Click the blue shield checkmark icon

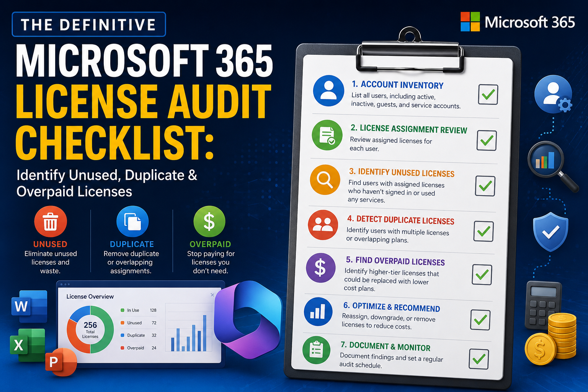[x=550, y=231]
